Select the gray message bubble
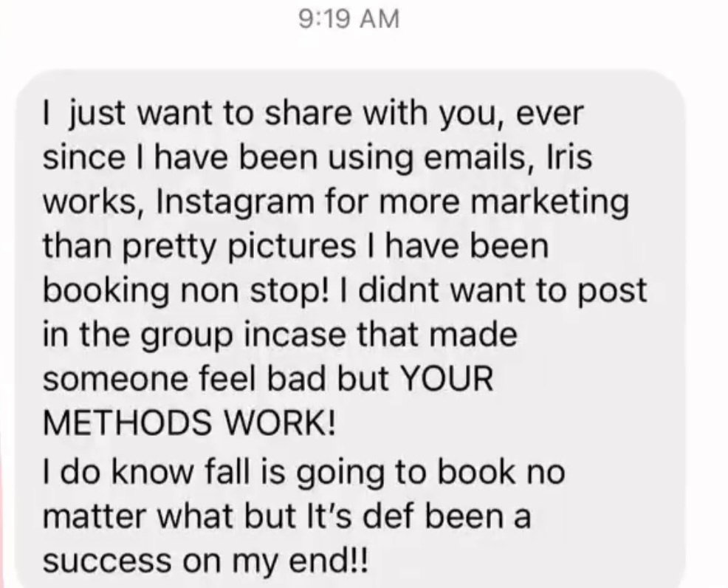The height and width of the screenshot is (588, 728). [x=351, y=329]
